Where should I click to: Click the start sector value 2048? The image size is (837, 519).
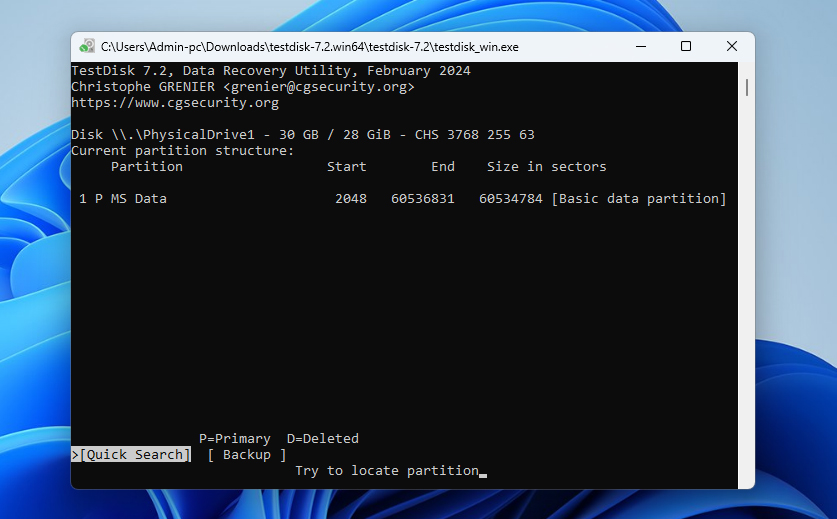[351, 199]
